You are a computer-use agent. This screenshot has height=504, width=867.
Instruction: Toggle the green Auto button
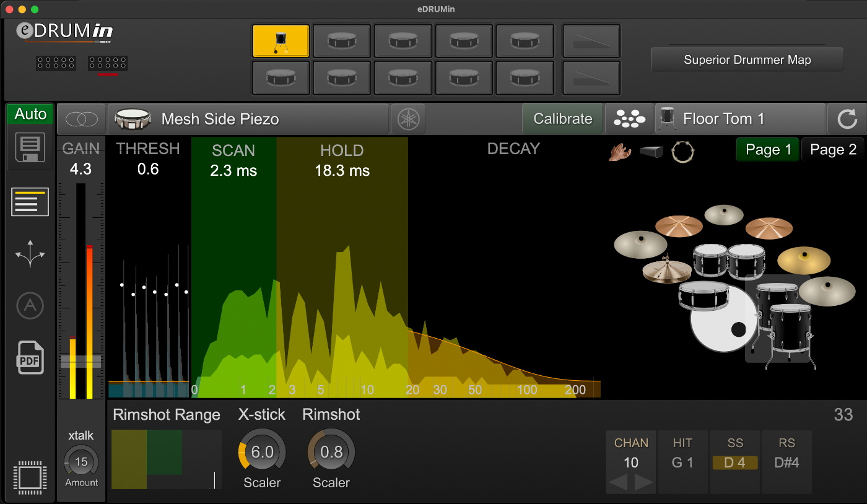tap(30, 114)
